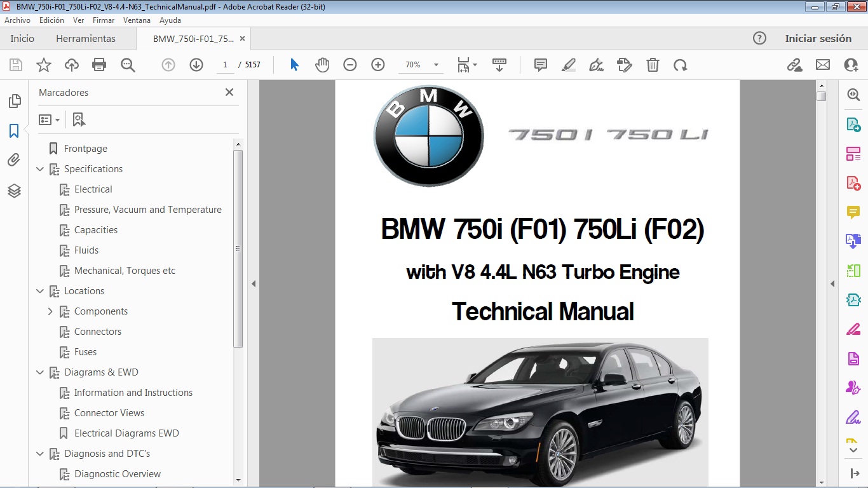868x488 pixels.
Task: Click the Add sticky note comment icon
Action: [539, 64]
